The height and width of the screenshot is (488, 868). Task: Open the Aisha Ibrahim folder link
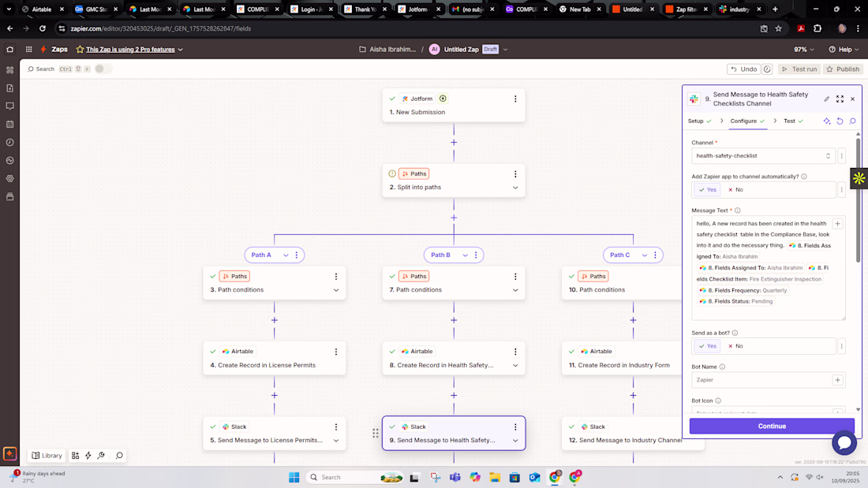(x=387, y=49)
